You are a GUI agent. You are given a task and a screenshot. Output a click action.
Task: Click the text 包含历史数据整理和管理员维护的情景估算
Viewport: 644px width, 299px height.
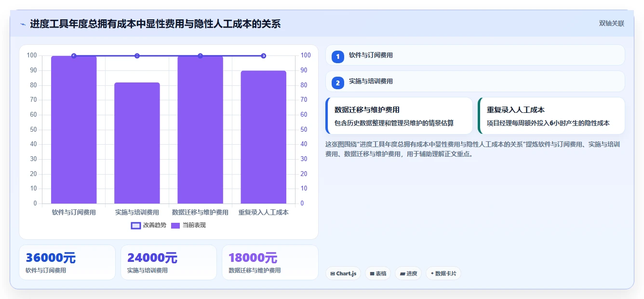coord(394,123)
